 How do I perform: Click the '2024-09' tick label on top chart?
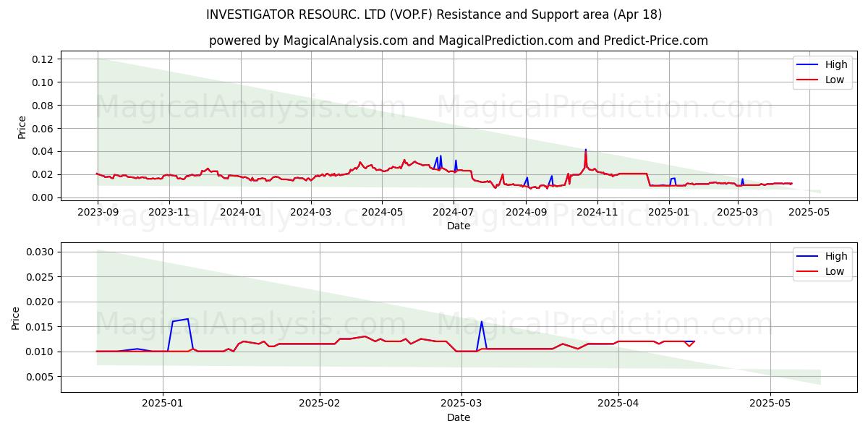tap(526, 212)
